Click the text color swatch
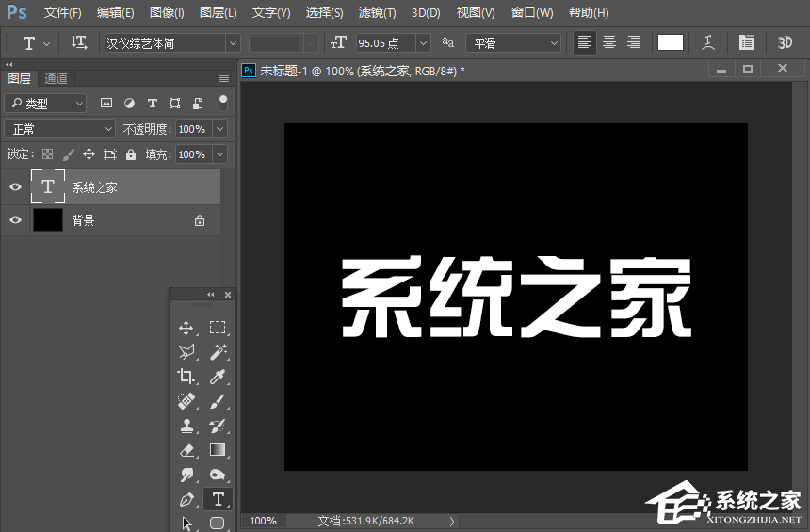The width and height of the screenshot is (810, 532). [671, 42]
